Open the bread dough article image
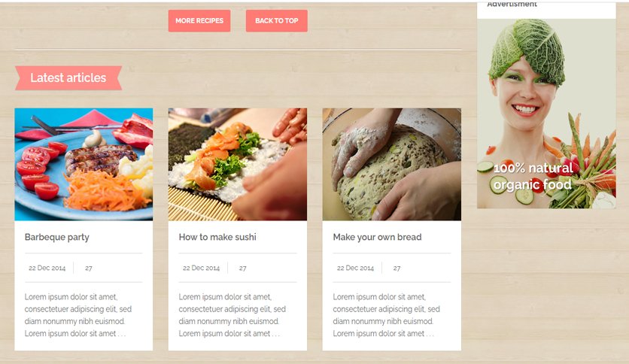The height and width of the screenshot is (364, 629). (392, 165)
